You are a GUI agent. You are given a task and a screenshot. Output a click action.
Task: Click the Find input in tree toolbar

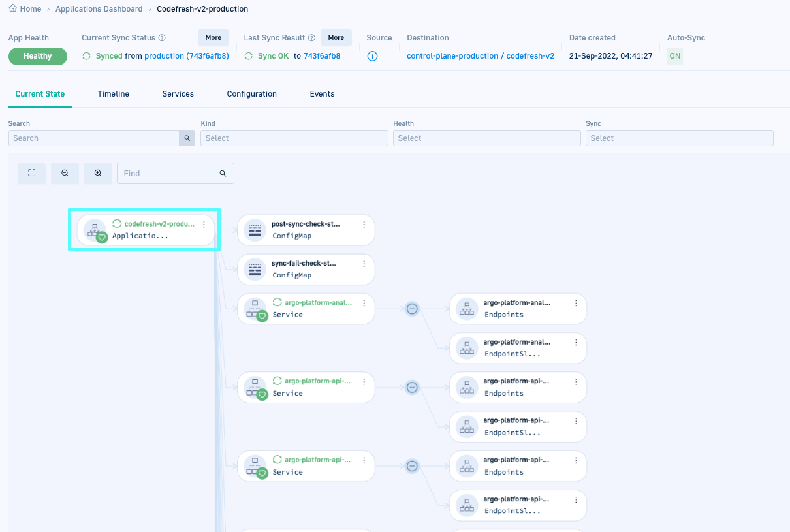click(x=170, y=174)
